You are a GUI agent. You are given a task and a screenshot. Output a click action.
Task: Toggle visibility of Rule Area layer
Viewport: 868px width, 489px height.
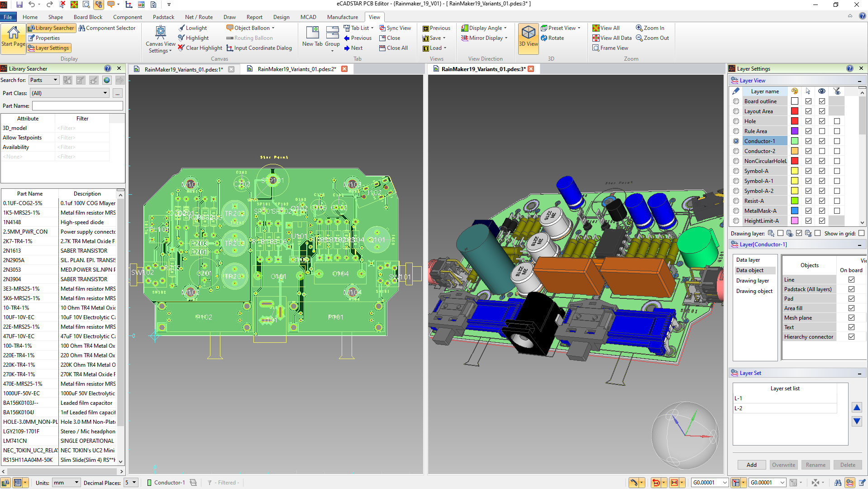822,131
